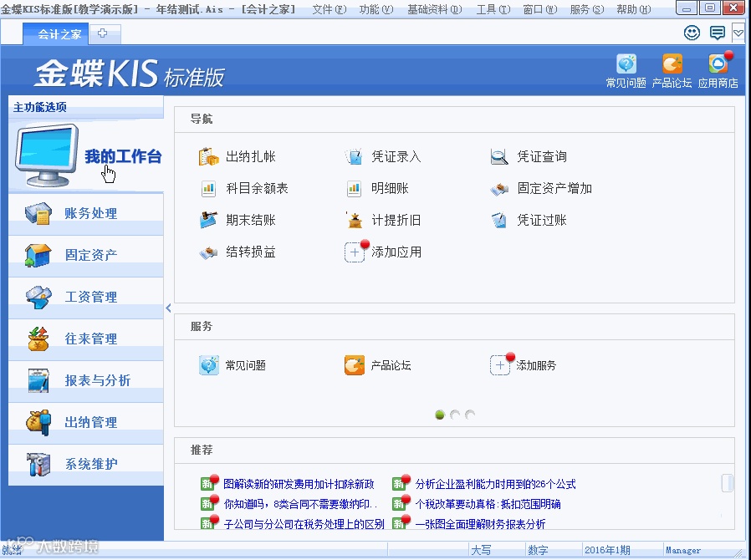Select 报表与分析 in sidebar
Viewport: 751px width, 560px height.
(x=86, y=380)
